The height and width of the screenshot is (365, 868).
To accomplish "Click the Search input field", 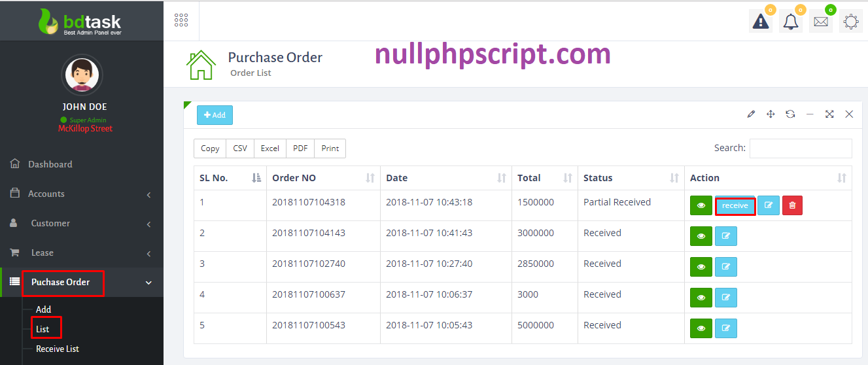I will point(801,148).
